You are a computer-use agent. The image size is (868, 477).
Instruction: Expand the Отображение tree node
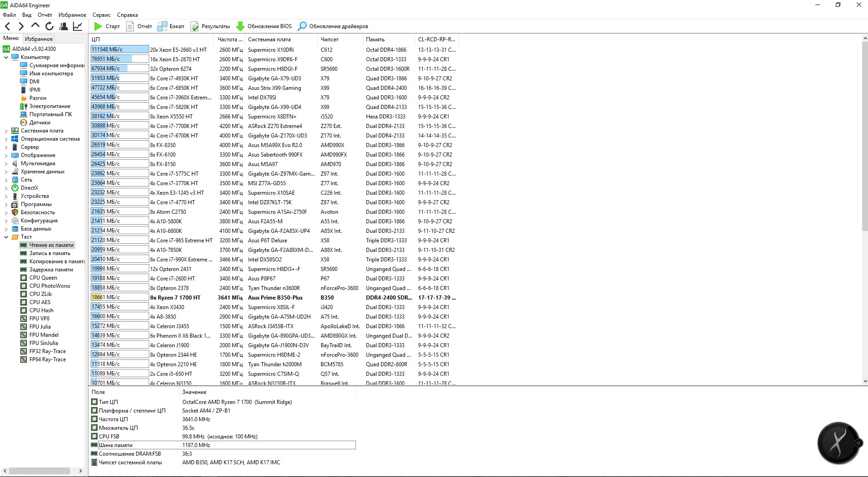tap(6, 155)
